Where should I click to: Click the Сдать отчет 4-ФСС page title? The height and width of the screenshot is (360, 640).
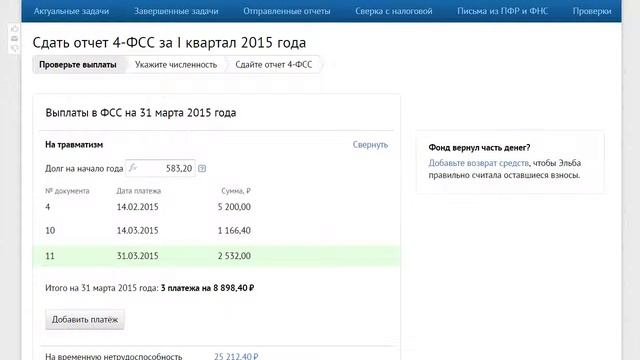[169, 42]
